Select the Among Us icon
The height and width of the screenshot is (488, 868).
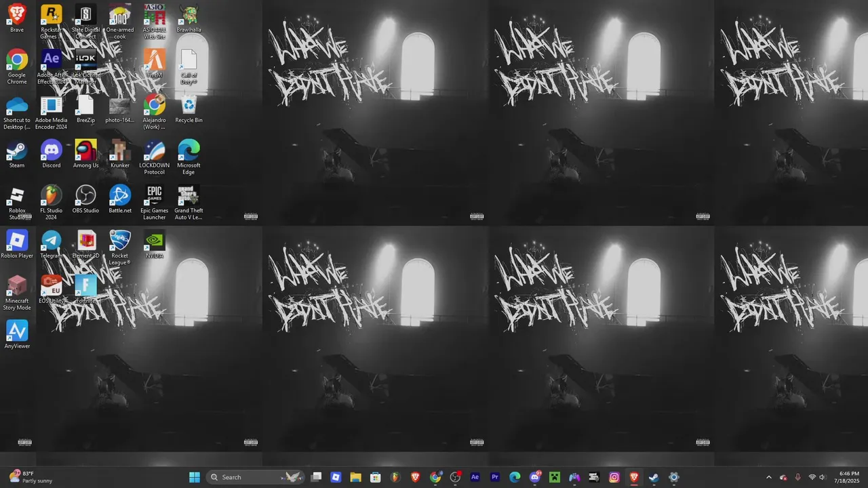click(x=85, y=154)
